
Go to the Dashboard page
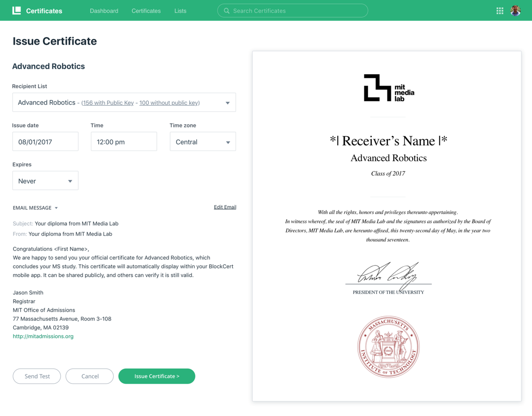point(104,11)
